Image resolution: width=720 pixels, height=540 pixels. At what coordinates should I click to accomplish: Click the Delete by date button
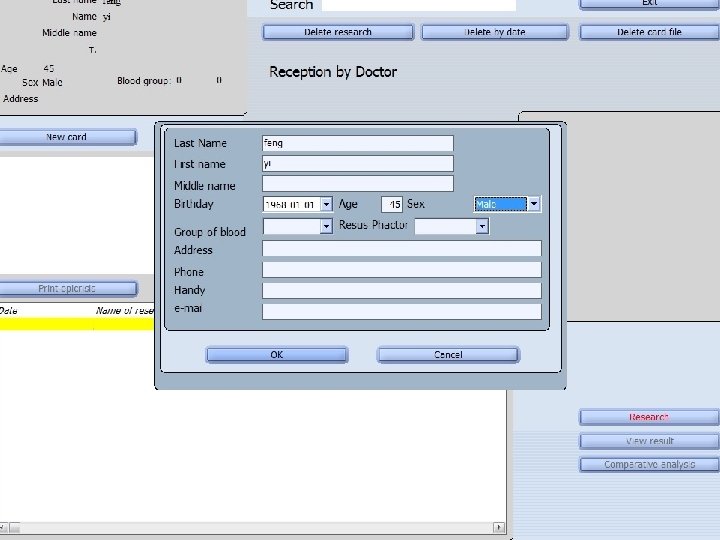pos(495,32)
